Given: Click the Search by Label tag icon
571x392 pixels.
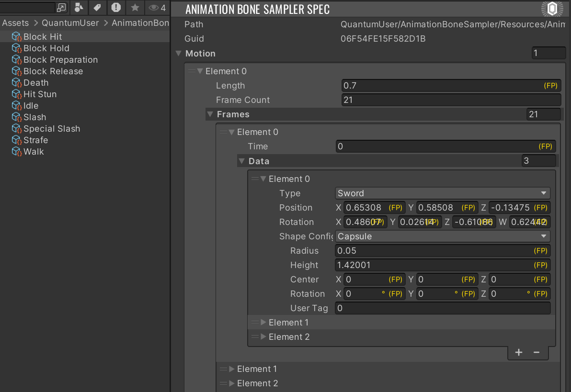Looking at the screenshot, I should (97, 8).
